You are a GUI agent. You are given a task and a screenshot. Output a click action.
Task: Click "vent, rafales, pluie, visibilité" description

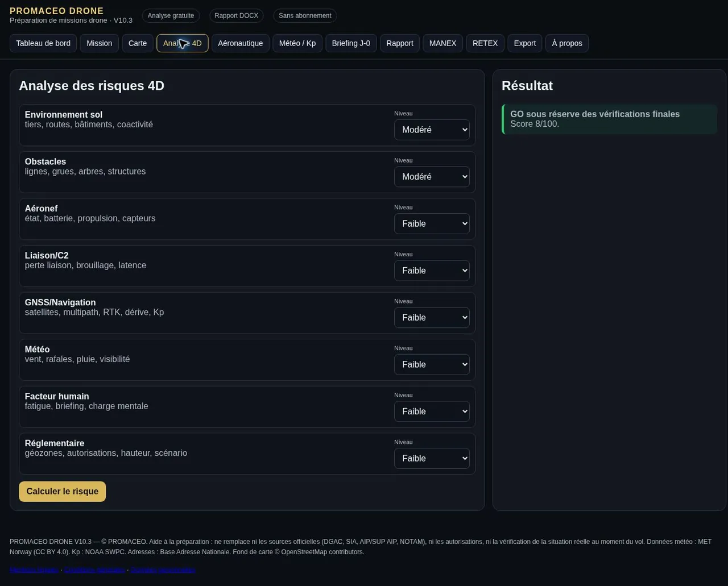77,359
